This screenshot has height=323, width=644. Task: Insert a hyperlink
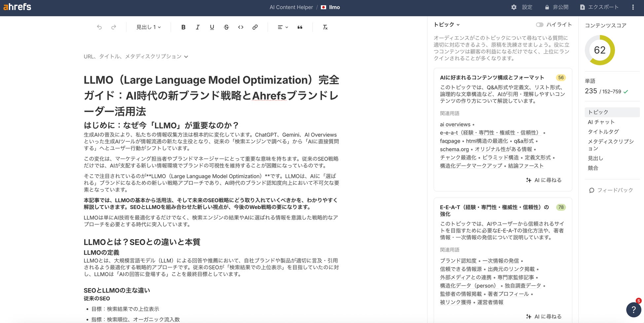(x=255, y=27)
